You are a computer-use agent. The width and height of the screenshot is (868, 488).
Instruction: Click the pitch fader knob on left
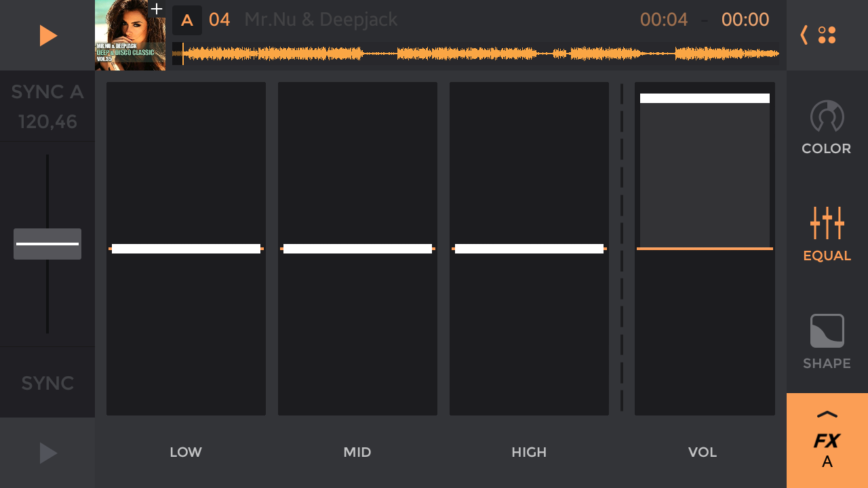[47, 244]
